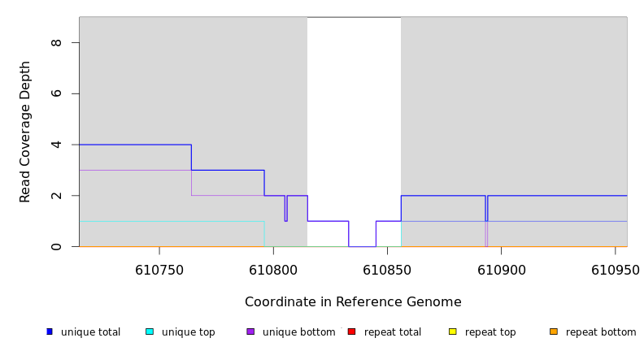
Task: Click the cyan 'unique top' legend swatch
Action: point(150,331)
